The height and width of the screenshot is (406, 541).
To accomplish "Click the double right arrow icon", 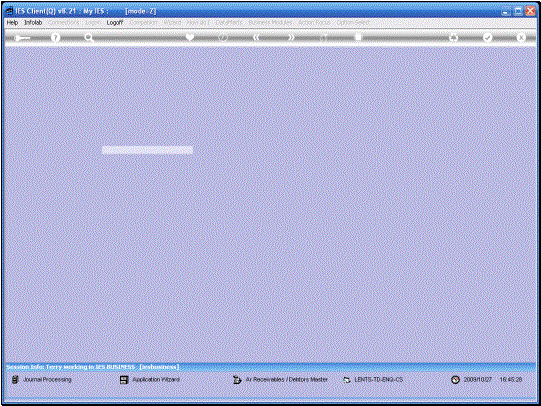I will 291,37.
